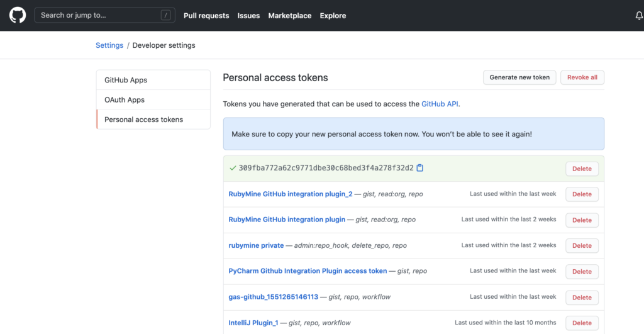The width and height of the screenshot is (644, 334).
Task: Follow the Settings breadcrumb link
Action: [x=109, y=45]
